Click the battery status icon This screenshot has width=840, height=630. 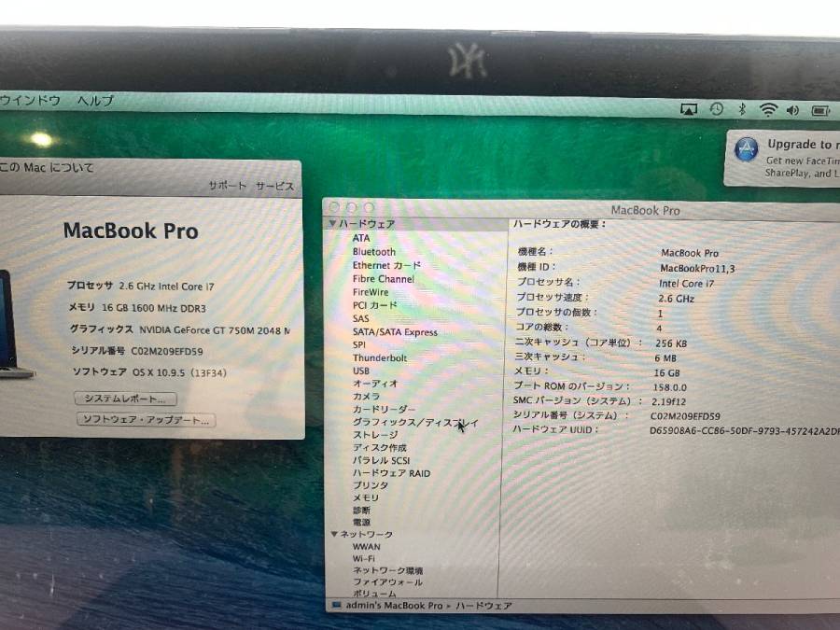(x=820, y=110)
